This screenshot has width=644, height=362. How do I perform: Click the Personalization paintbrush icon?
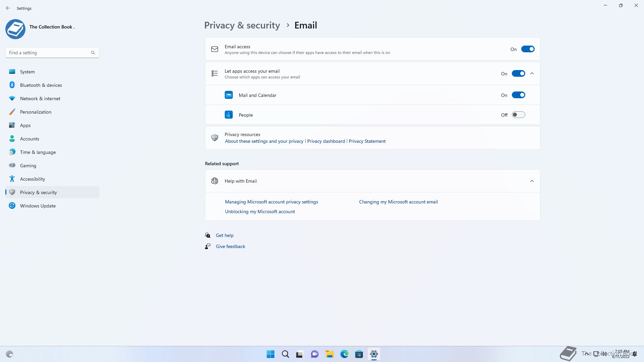coord(12,112)
